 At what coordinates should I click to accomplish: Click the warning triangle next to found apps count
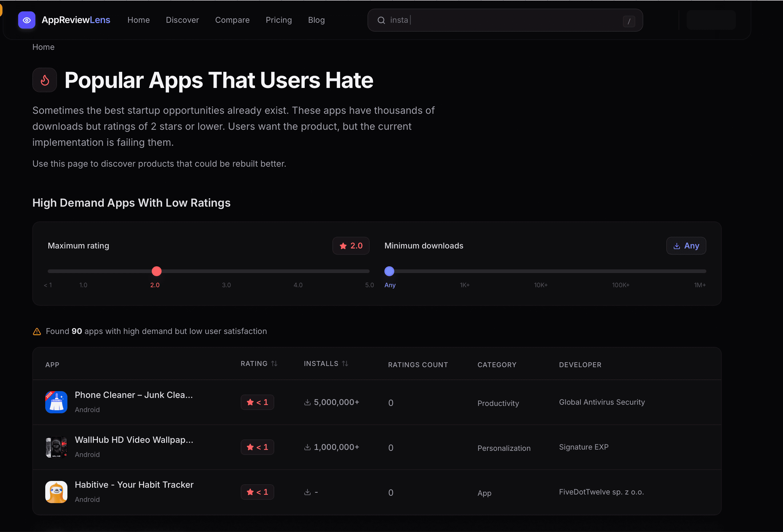coord(37,331)
